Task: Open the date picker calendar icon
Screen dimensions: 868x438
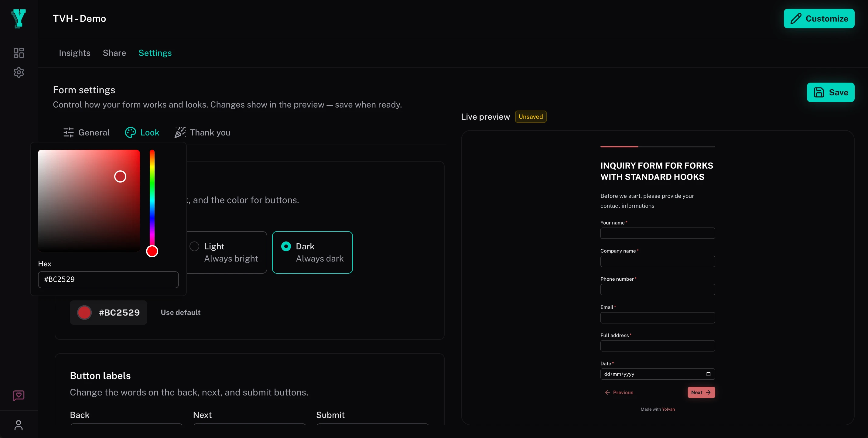Action: 708,374
